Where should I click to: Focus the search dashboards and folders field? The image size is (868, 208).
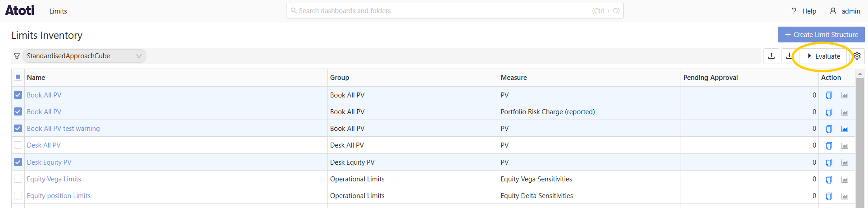[x=454, y=11]
